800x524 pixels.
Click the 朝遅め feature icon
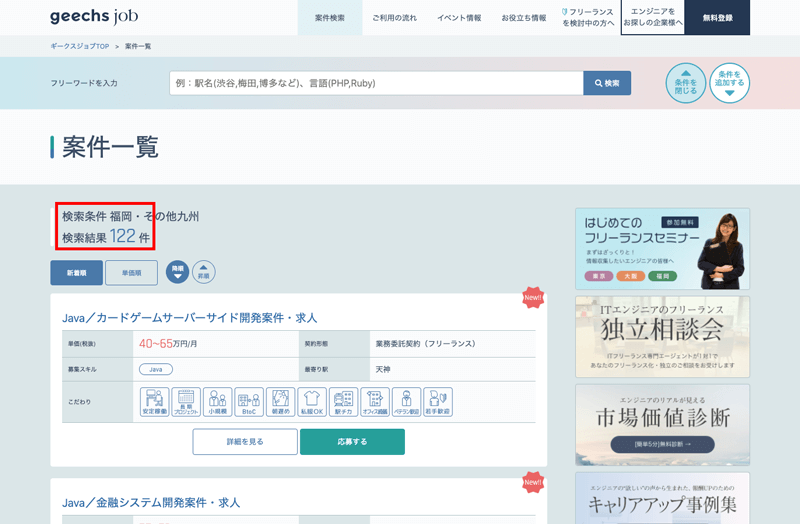pos(281,402)
